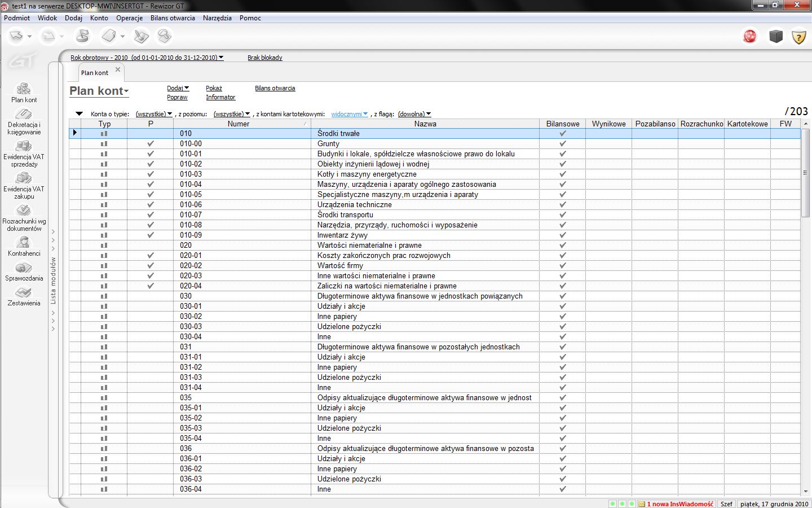Image resolution: width=812 pixels, height=508 pixels.
Task: Sort by the Numer column header
Action: click(242, 124)
